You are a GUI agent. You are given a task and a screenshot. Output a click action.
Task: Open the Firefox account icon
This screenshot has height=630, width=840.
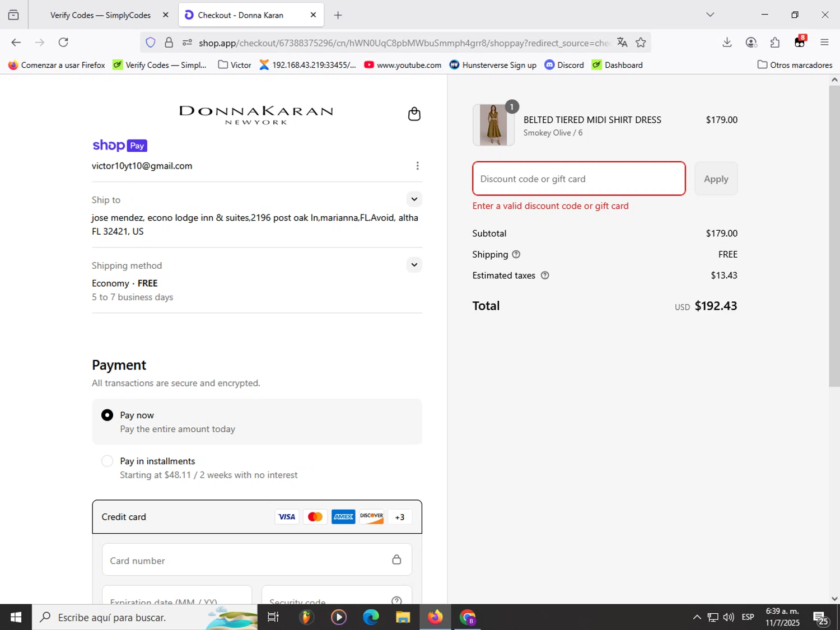[x=751, y=43]
